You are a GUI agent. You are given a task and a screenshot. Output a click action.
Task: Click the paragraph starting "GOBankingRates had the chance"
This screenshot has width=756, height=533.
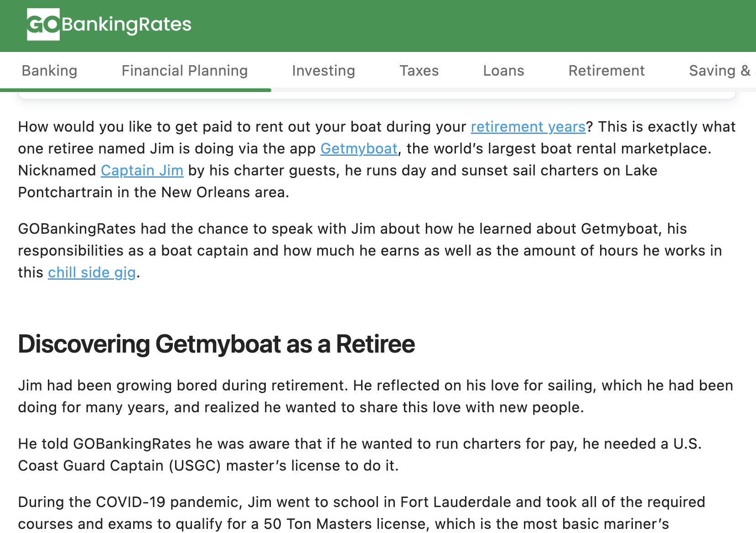click(369, 251)
